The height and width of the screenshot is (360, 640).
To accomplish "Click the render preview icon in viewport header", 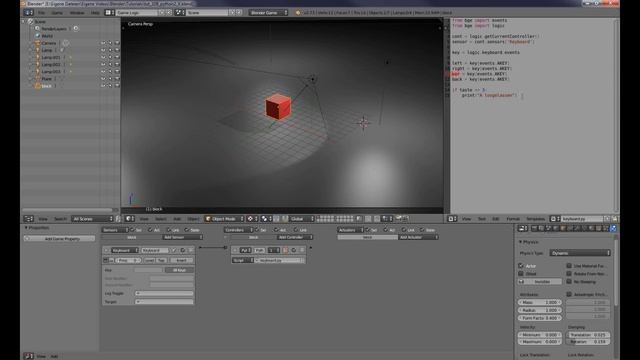I will [399, 218].
